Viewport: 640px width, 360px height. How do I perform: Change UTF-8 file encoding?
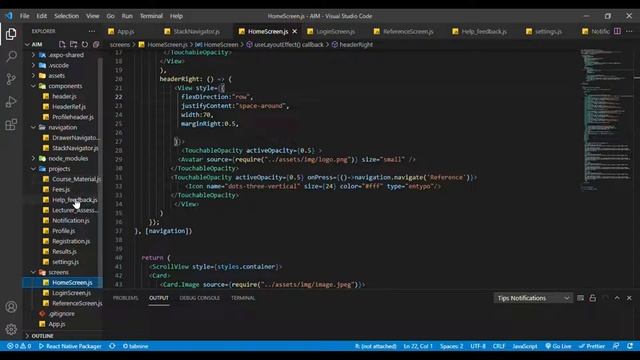[x=478, y=346]
